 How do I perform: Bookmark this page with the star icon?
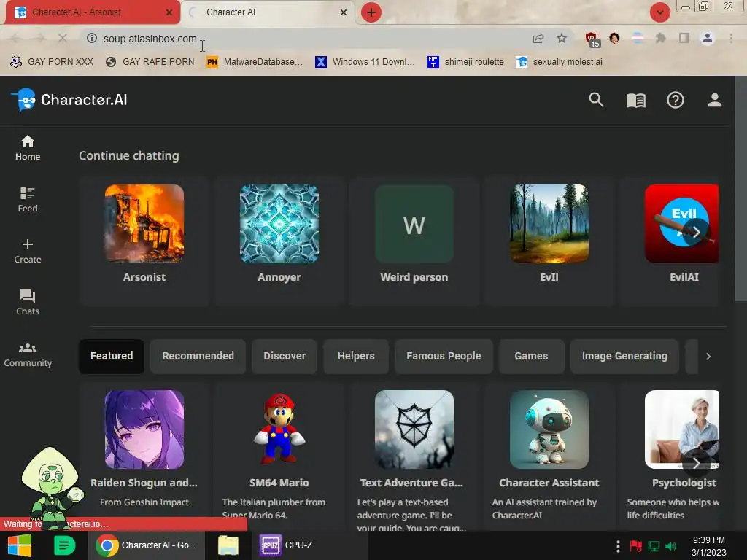(x=562, y=38)
